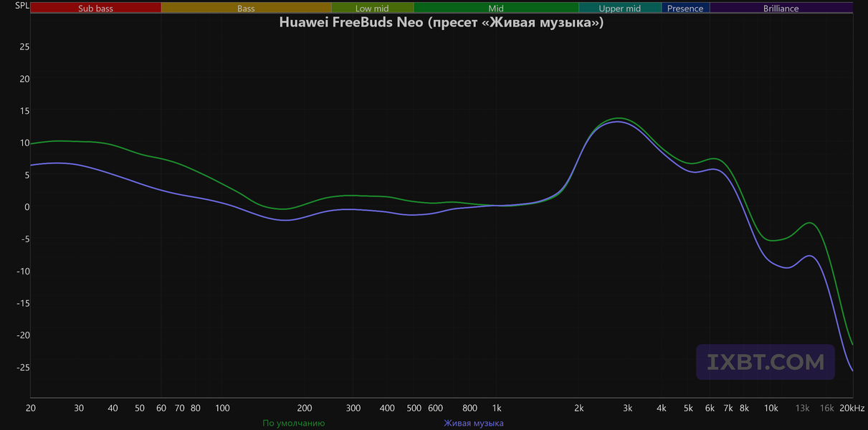Select the Upper mid band header

tap(620, 9)
